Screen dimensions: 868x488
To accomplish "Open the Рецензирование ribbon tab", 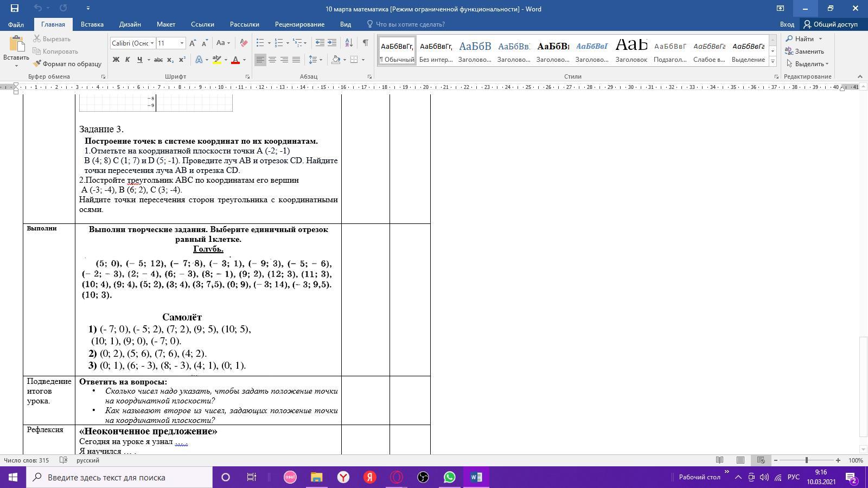I will [x=299, y=24].
